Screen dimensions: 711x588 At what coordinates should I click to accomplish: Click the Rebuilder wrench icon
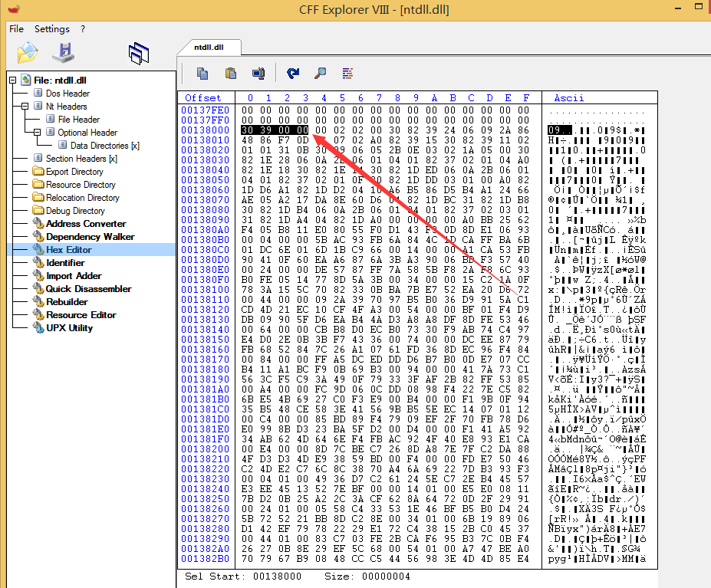[38, 302]
